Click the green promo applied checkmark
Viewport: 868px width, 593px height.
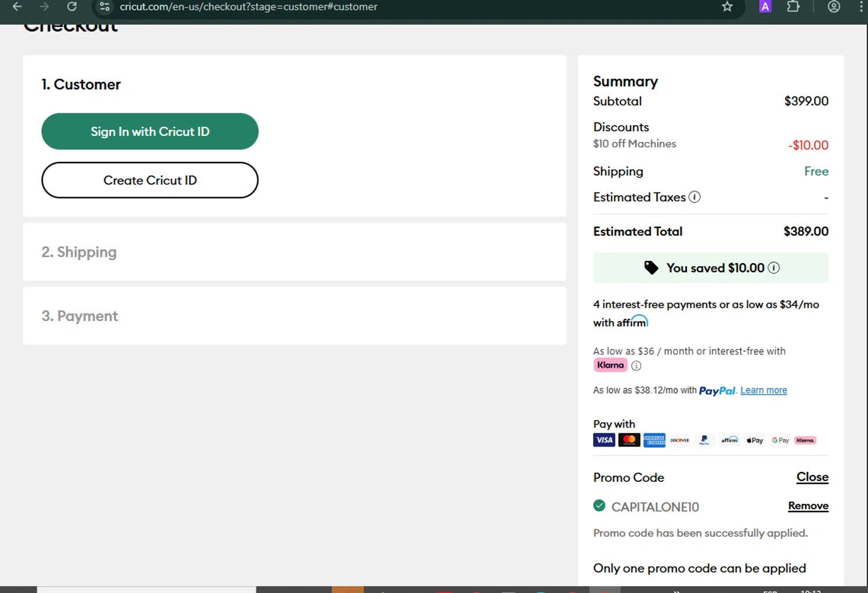599,506
